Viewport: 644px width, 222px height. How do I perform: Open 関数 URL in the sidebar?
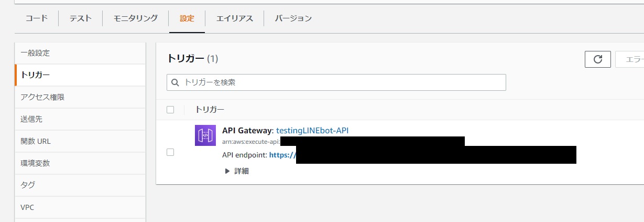coord(36,141)
